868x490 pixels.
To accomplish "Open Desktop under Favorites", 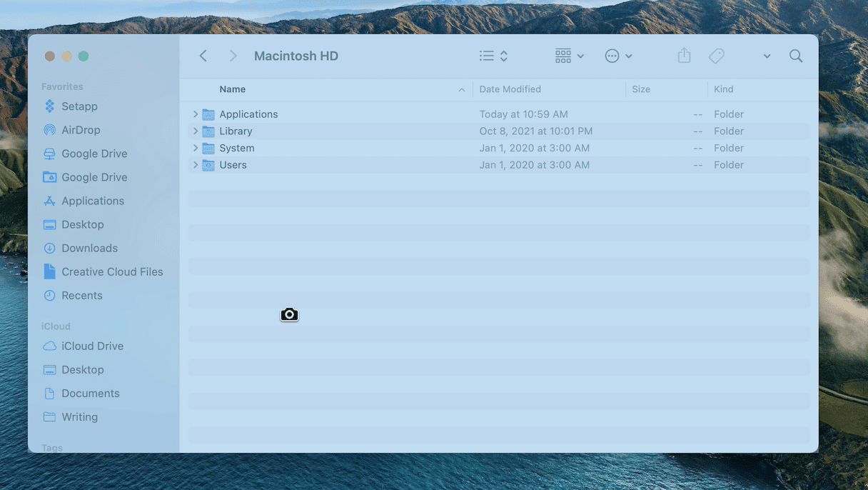I will tap(74, 224).
